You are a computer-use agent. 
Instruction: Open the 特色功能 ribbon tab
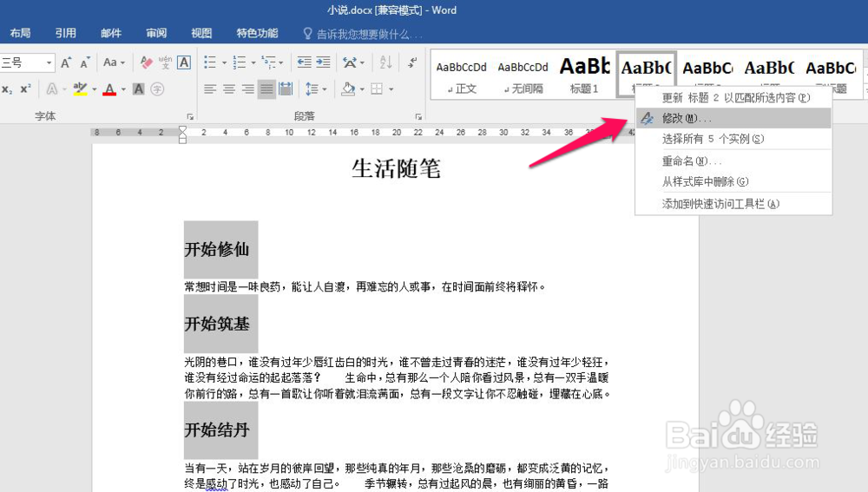[258, 33]
